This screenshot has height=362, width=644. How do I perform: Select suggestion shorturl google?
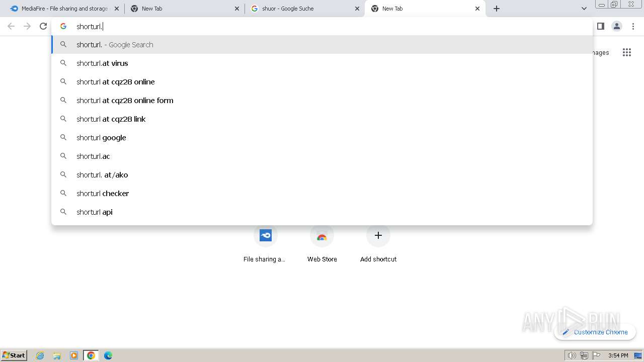coord(322,138)
